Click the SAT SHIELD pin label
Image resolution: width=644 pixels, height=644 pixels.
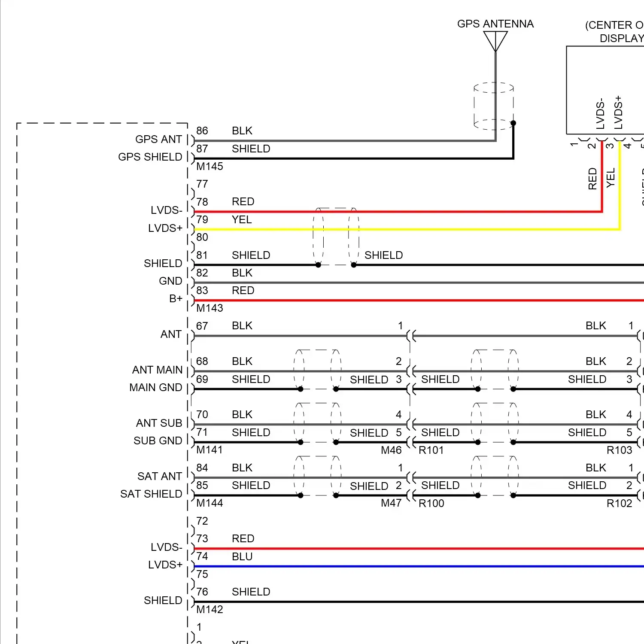(151, 494)
